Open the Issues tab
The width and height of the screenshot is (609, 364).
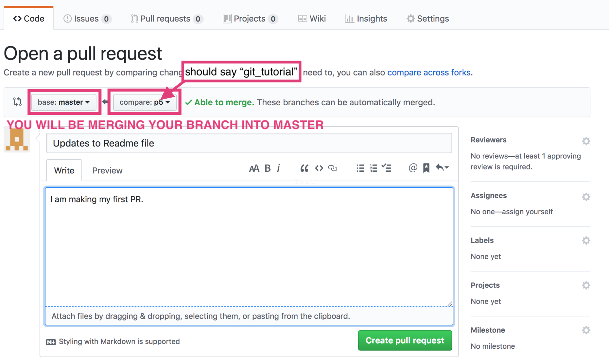87,19
